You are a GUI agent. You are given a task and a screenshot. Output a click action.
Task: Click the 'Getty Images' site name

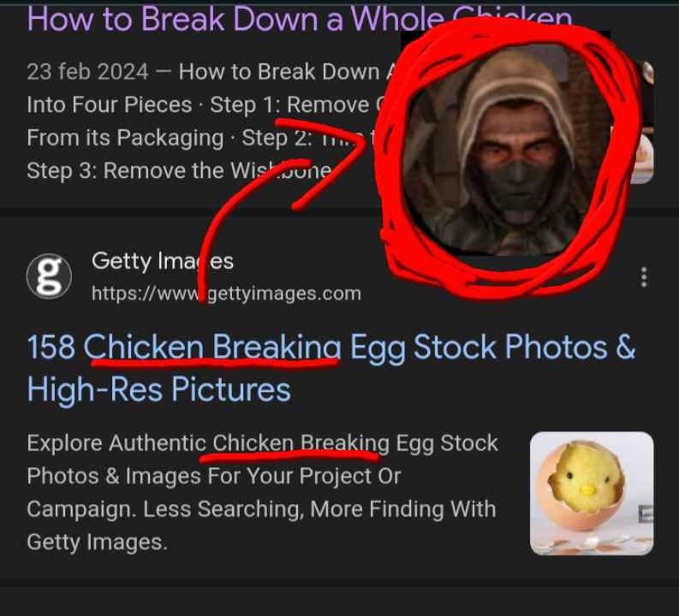163,261
